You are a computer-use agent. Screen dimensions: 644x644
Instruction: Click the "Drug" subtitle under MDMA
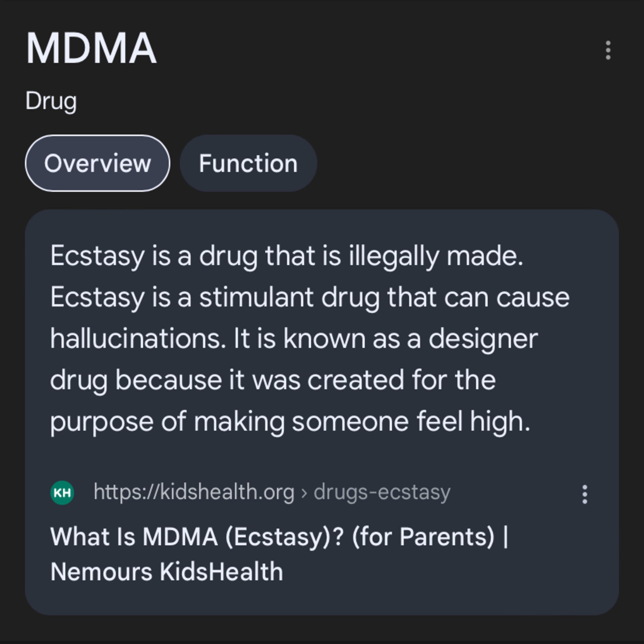pyautogui.click(x=51, y=101)
